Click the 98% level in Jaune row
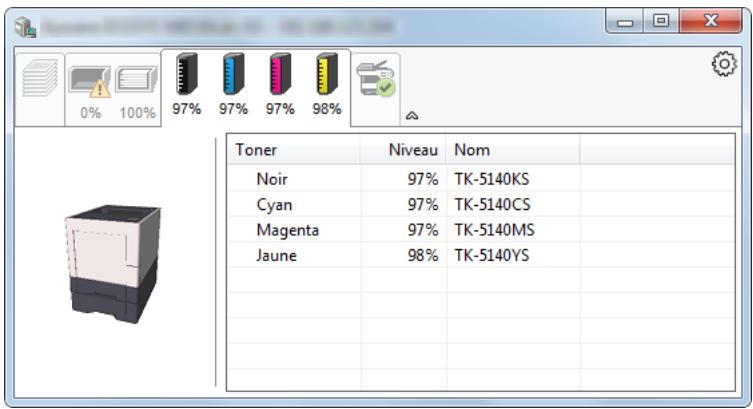The width and height of the screenshot is (753, 409). 423,255
